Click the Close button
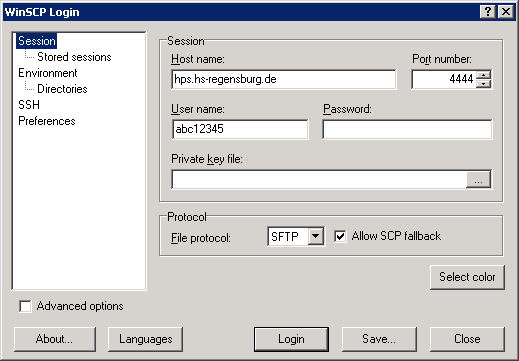 point(467,339)
